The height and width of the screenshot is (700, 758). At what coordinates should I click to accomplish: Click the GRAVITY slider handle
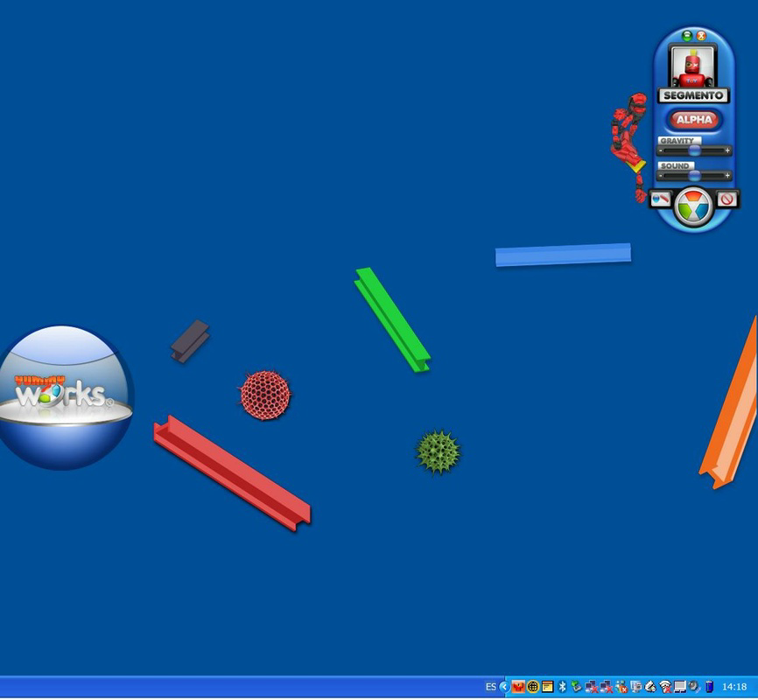coord(695,150)
